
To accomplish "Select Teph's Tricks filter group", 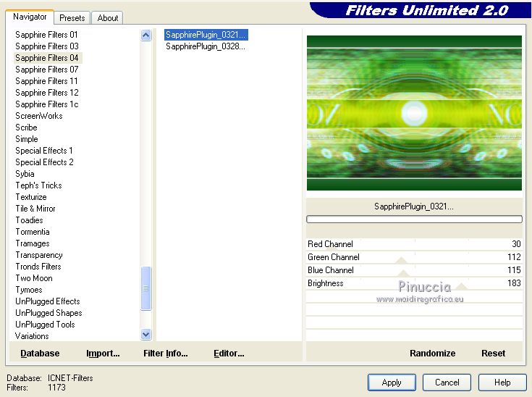I will (38, 185).
